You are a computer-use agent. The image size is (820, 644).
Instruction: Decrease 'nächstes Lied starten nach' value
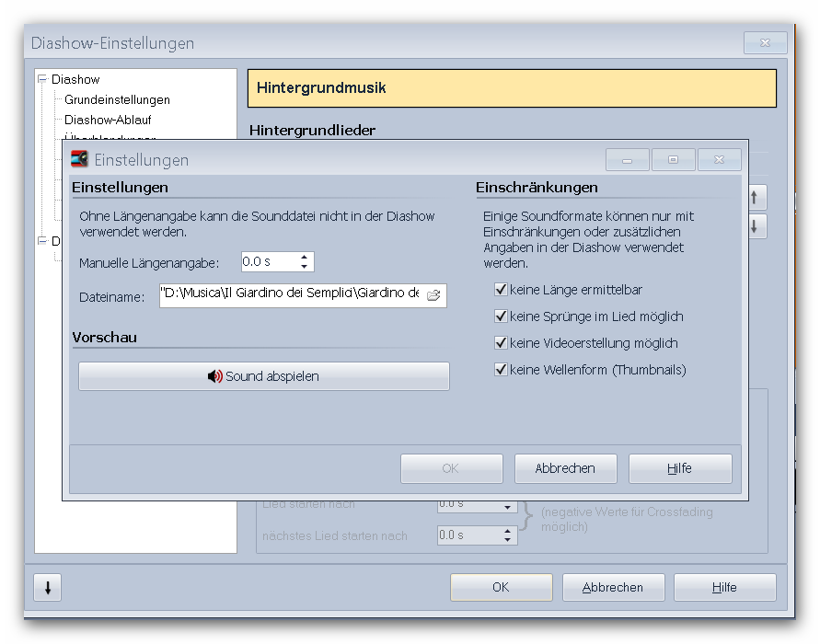pos(507,540)
